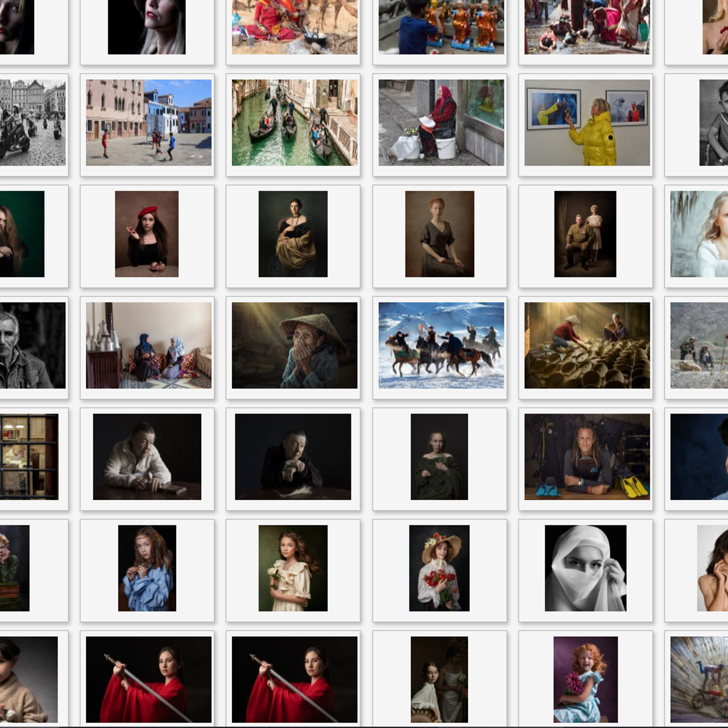Select the girl and woman in white dress photo

439,680
